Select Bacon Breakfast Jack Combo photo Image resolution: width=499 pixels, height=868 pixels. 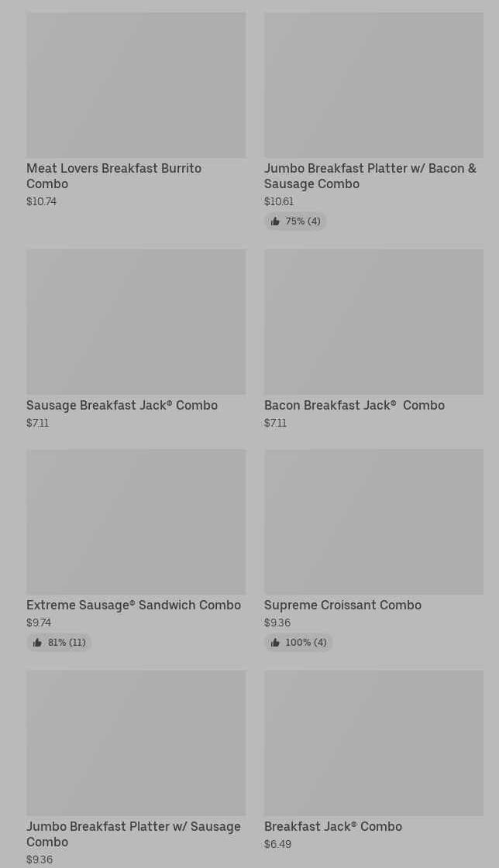click(x=373, y=321)
